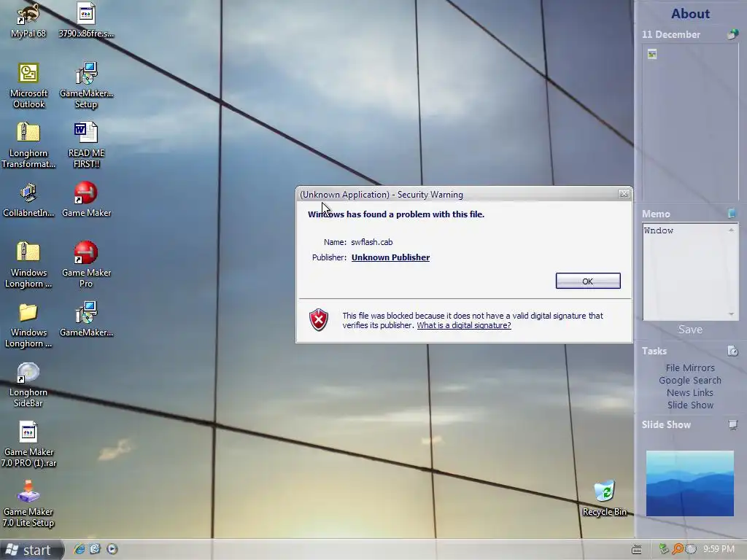Click the Memo panel notebook icon
Screen dimensions: 747x560
pos(732,214)
